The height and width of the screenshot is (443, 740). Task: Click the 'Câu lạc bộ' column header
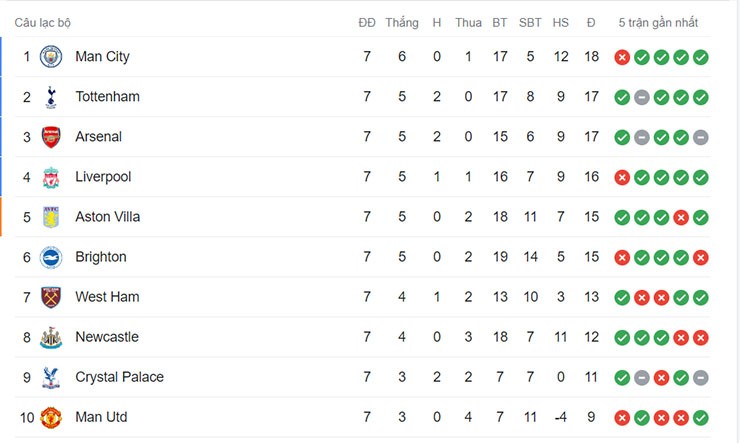(42, 22)
